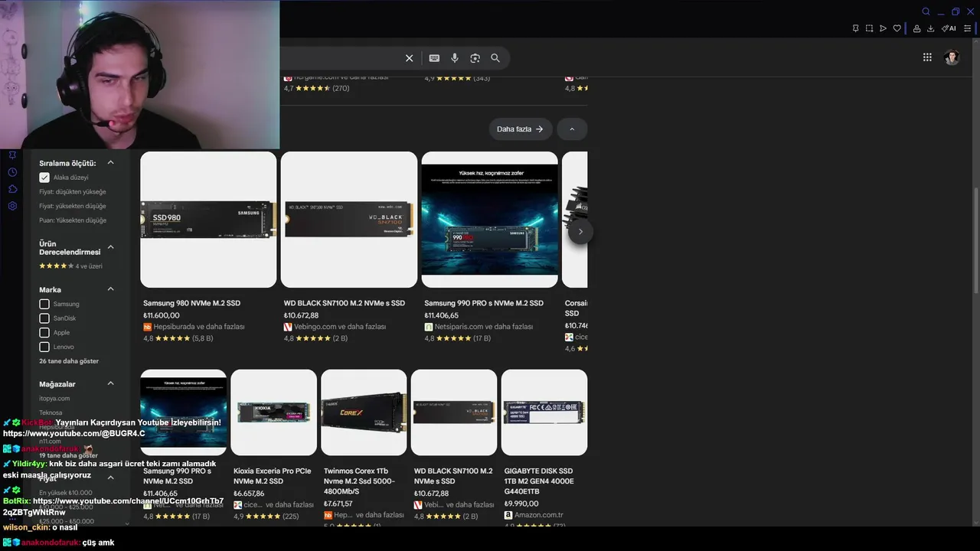
Task: Click the page vertical scrollbar
Action: coord(975,241)
